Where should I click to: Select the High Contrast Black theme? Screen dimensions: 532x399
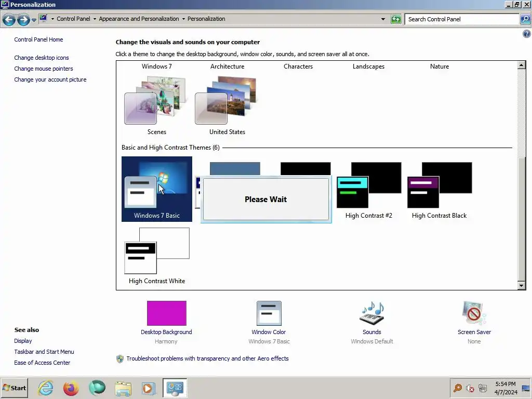pyautogui.click(x=440, y=189)
